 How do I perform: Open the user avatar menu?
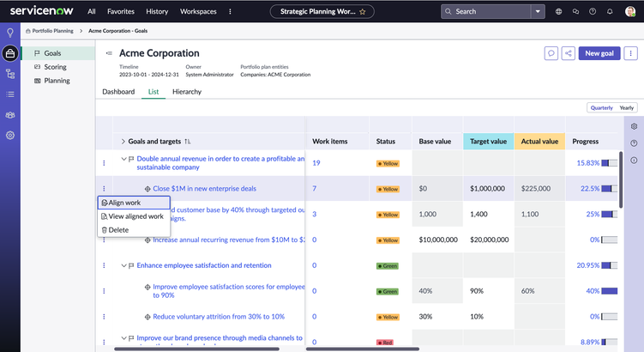point(630,11)
